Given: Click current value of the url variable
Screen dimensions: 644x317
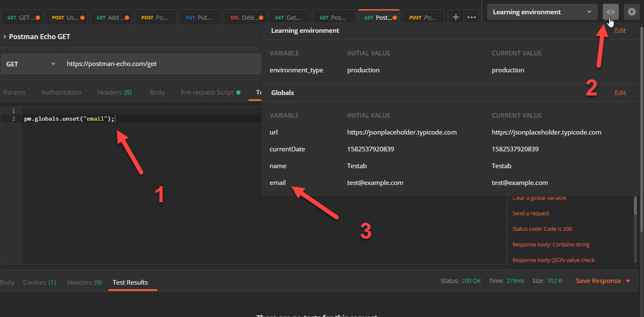Looking at the screenshot, I should click(546, 132).
